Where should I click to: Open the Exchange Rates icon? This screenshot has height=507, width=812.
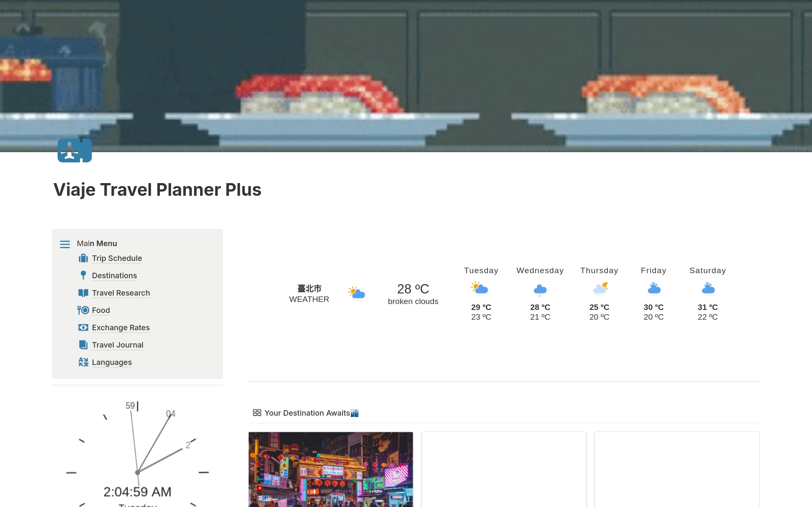click(84, 327)
